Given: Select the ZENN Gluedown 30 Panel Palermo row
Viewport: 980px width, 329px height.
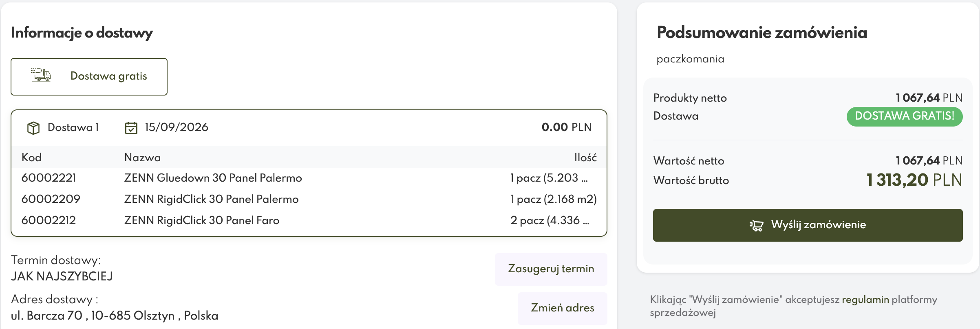Looking at the screenshot, I should tap(309, 178).
